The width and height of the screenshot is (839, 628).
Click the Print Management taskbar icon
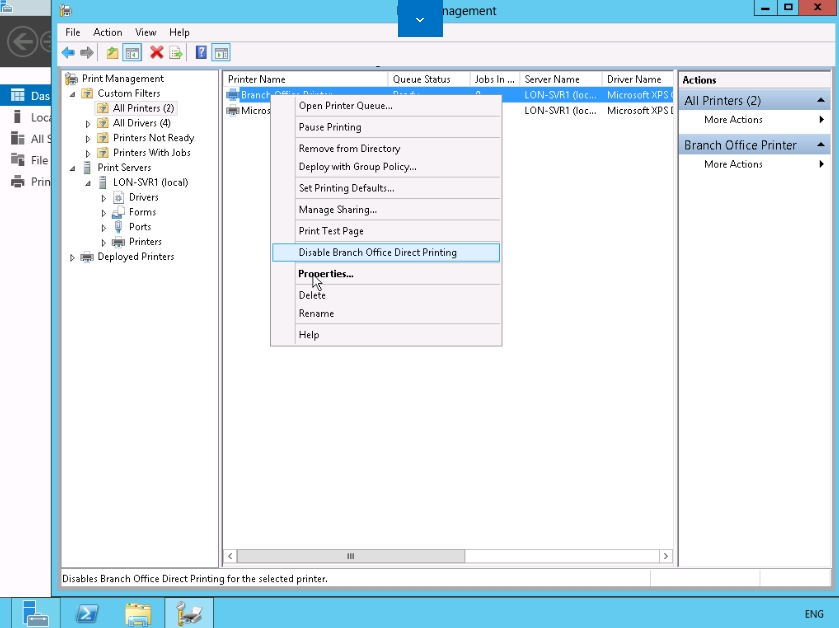coord(189,613)
